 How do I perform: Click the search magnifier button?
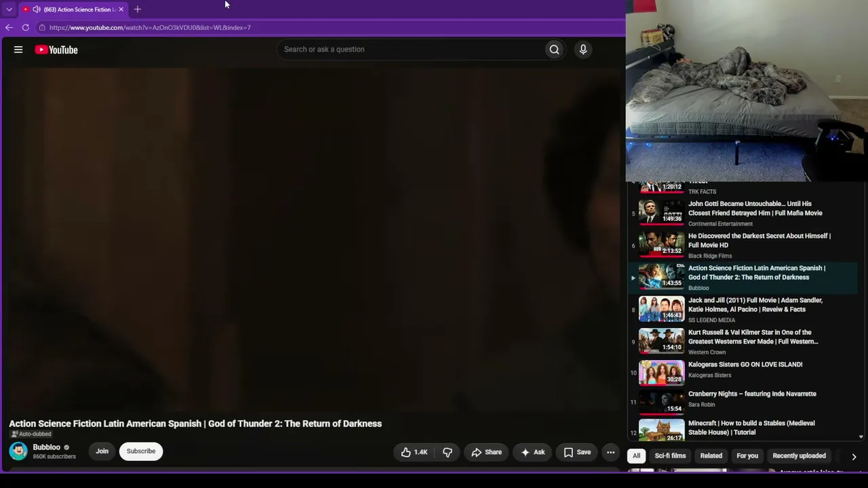[x=554, y=49]
